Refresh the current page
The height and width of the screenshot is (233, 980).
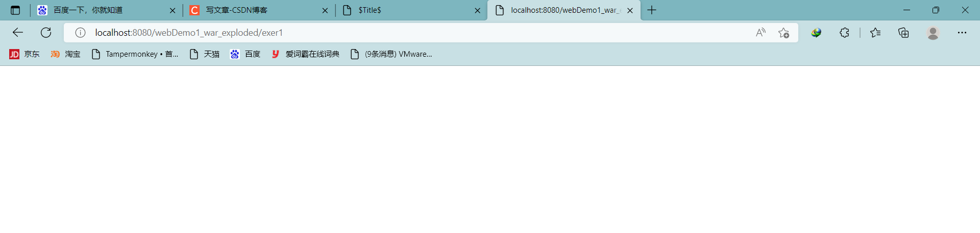46,33
